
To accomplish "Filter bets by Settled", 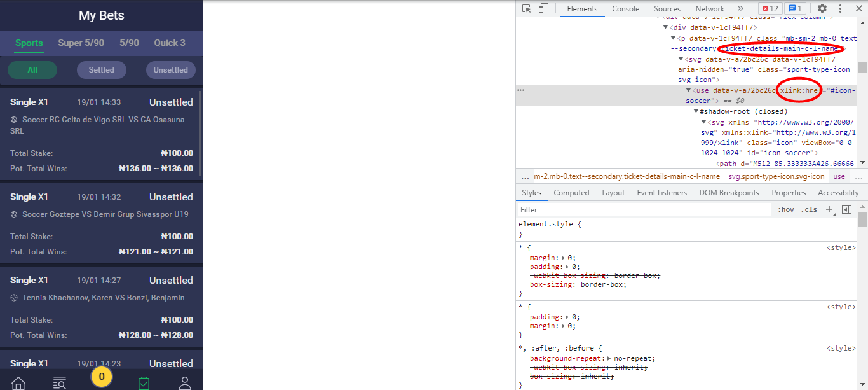I will [x=101, y=69].
